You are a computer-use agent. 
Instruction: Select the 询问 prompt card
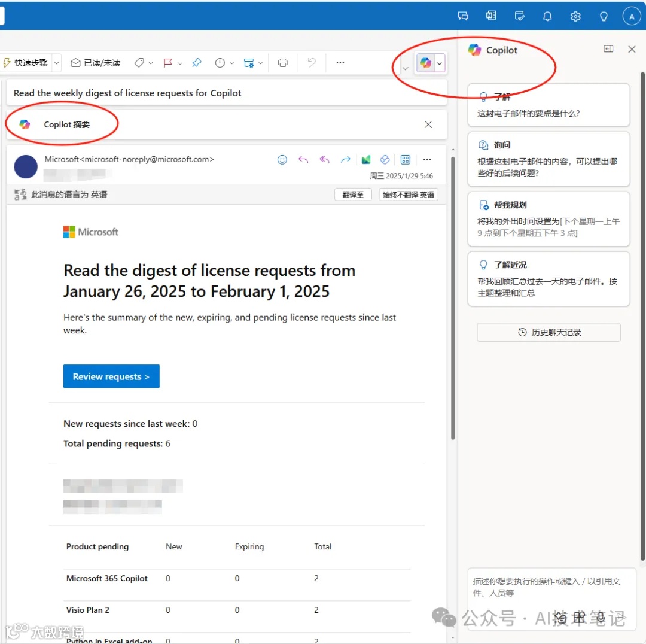(549, 159)
